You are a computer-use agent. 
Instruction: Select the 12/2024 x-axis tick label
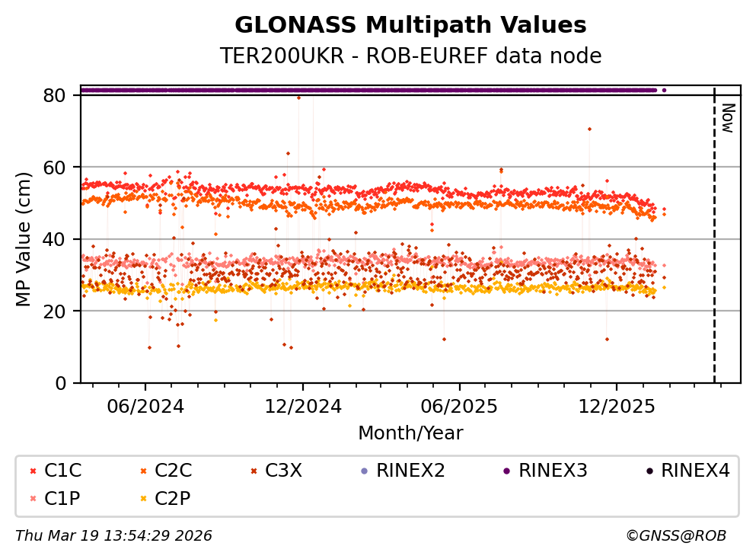coord(302,406)
